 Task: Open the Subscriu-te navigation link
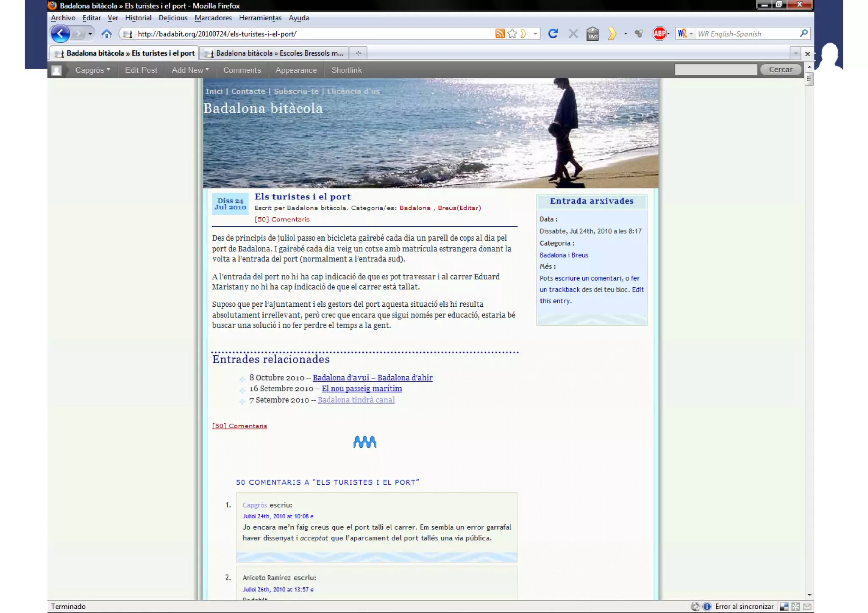pos(296,92)
